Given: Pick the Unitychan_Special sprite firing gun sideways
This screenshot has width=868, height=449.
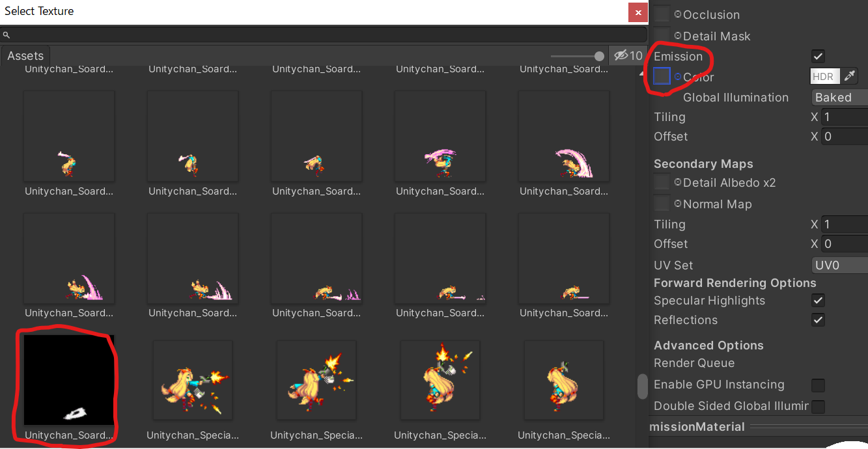Looking at the screenshot, I should (193, 380).
